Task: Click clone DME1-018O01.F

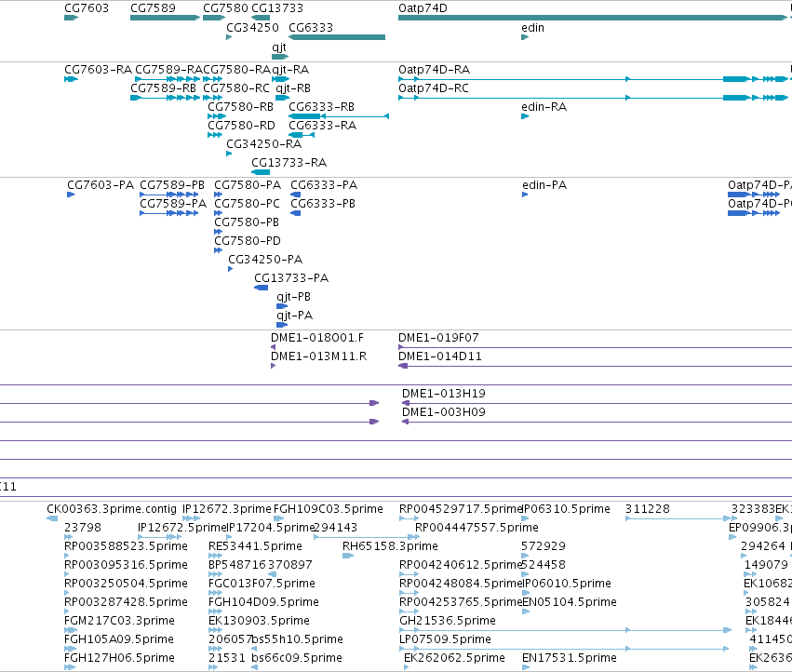Action: (317, 338)
